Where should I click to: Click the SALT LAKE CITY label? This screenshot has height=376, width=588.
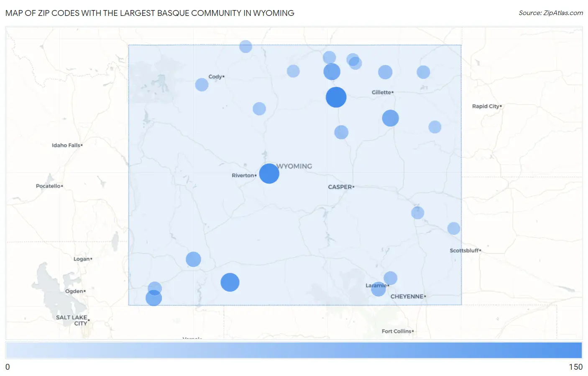pyautogui.click(x=72, y=320)
